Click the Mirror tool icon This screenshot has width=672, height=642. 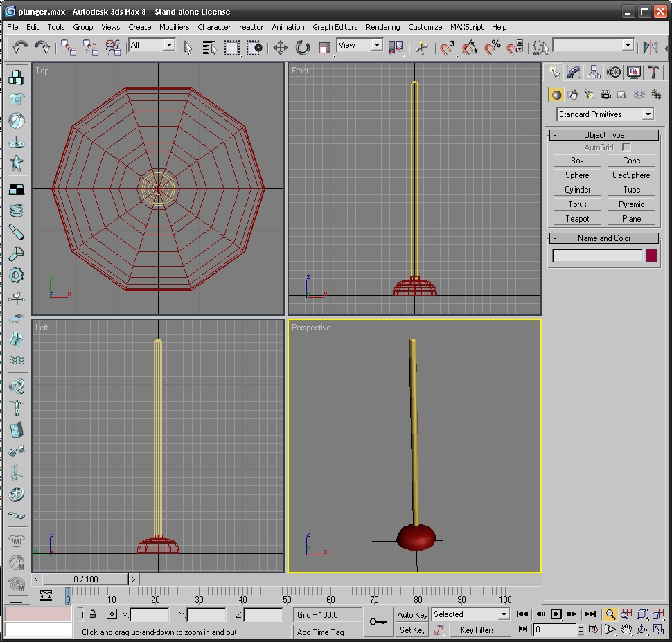(650, 47)
